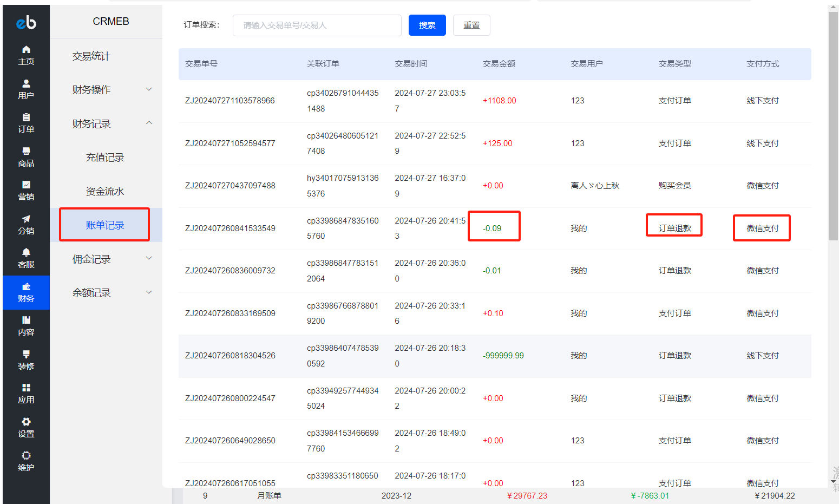Open the 财务操作 menu item

tap(91, 90)
